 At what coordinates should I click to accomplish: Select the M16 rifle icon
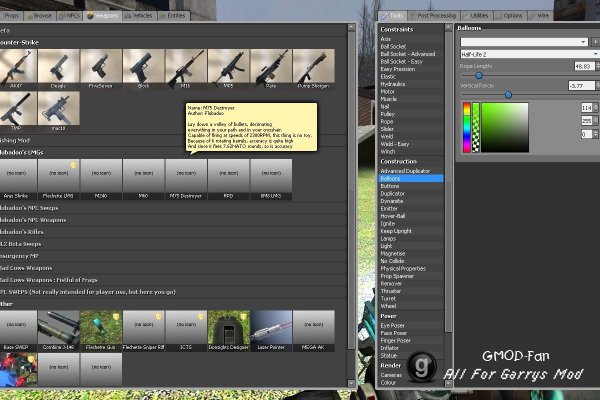click(x=186, y=69)
